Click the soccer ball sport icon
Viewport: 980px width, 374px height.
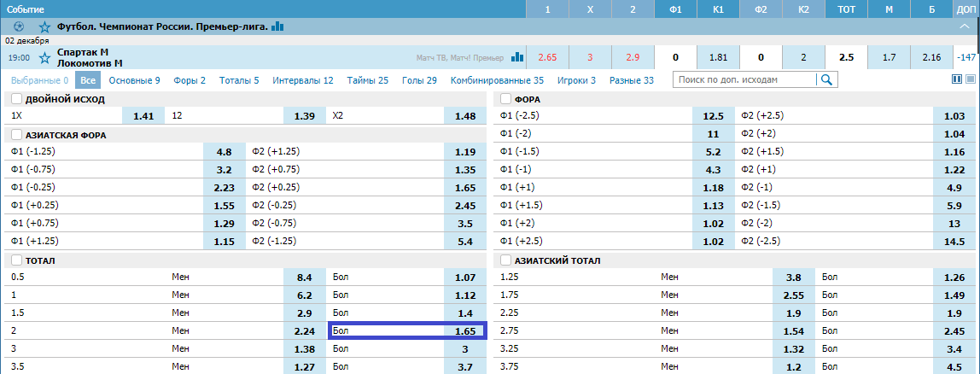pos(18,26)
